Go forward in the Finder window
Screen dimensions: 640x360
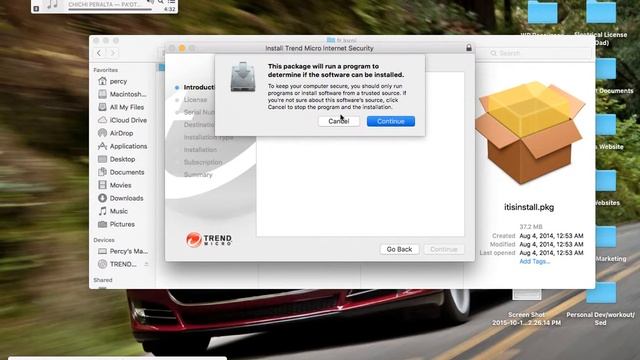pos(113,53)
